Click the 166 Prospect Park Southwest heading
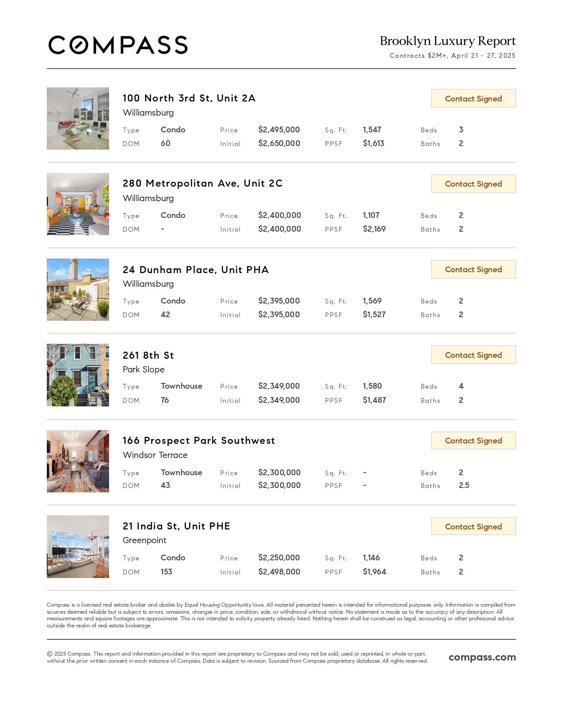 [199, 440]
